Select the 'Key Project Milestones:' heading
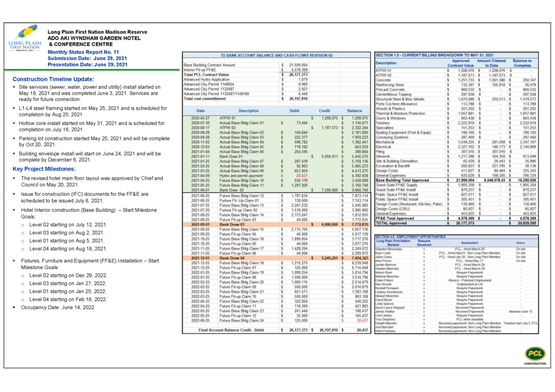This screenshot has height=392, width=555. (x=44, y=169)
